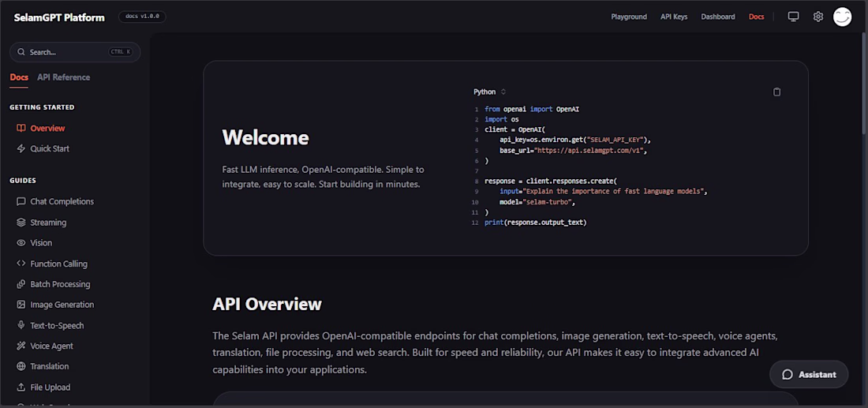Open the Python language selector dropdown
Screen dimensions: 868x408
(490, 92)
